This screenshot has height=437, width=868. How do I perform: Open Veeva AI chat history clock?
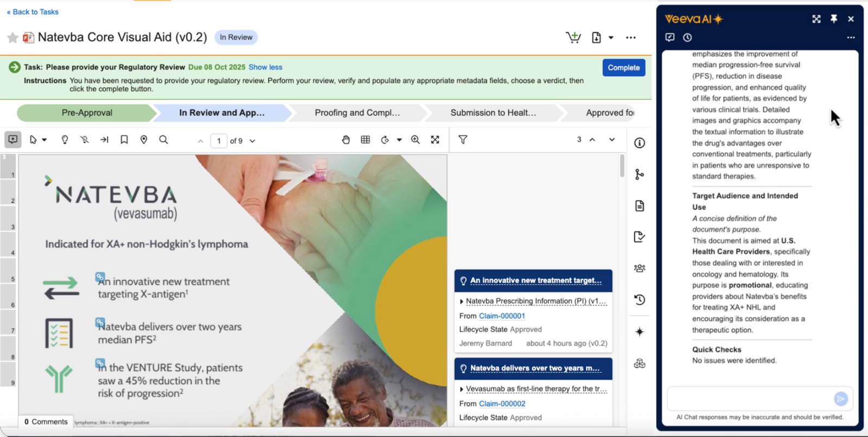[x=687, y=37]
